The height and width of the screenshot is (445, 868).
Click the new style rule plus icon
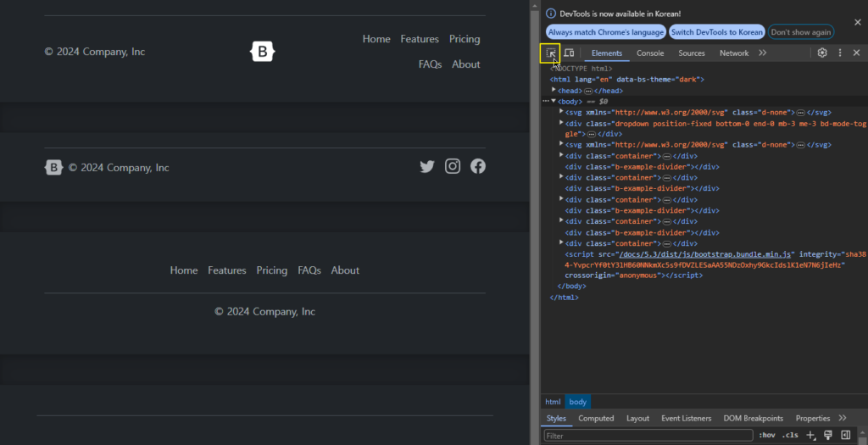810,435
